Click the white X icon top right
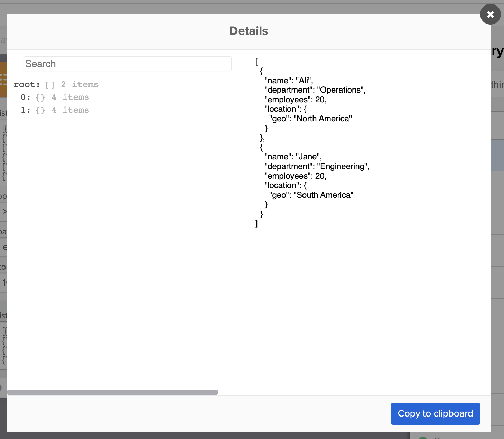This screenshot has width=504, height=439. tap(490, 14)
